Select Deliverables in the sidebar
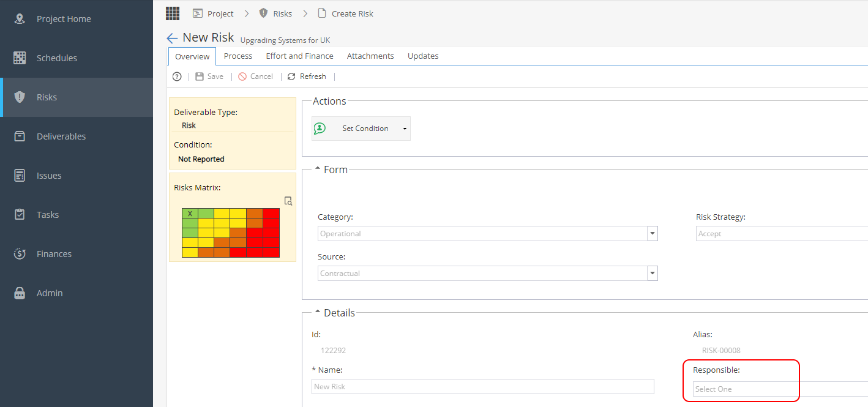 (77, 136)
